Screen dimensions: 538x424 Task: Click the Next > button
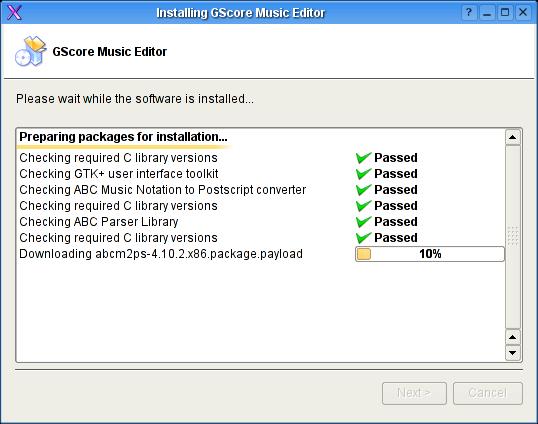[x=414, y=393]
